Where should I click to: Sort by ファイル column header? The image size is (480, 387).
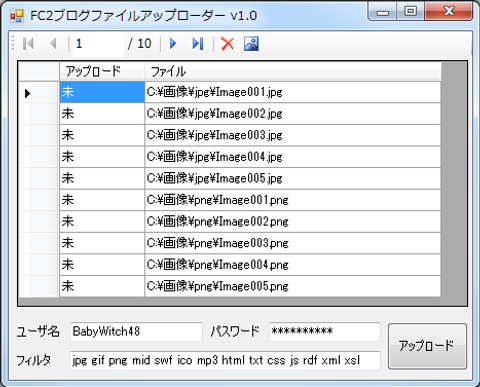pyautogui.click(x=293, y=71)
